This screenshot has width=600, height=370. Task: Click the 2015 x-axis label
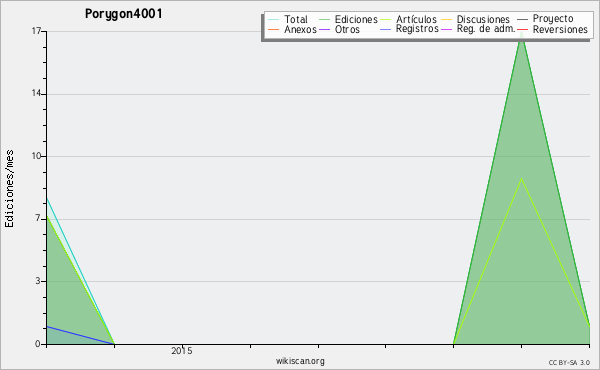(x=182, y=350)
